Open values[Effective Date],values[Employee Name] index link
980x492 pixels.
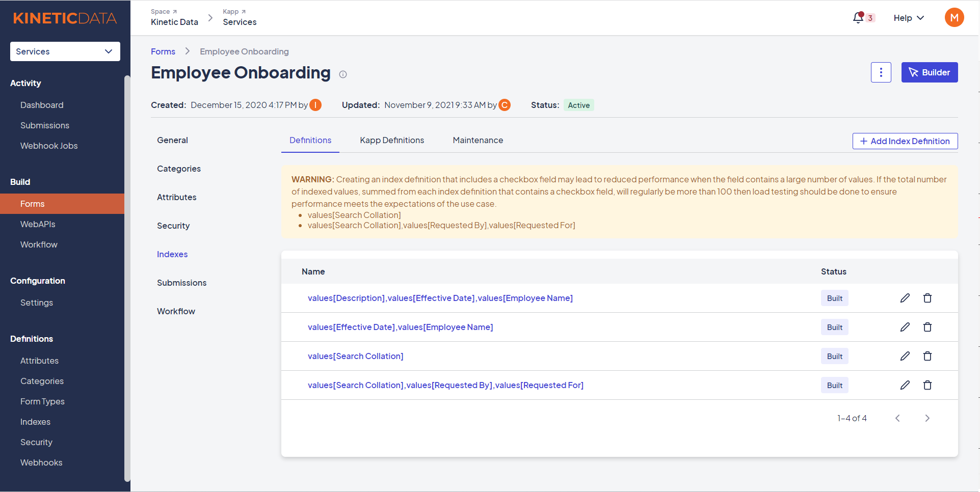(x=401, y=327)
